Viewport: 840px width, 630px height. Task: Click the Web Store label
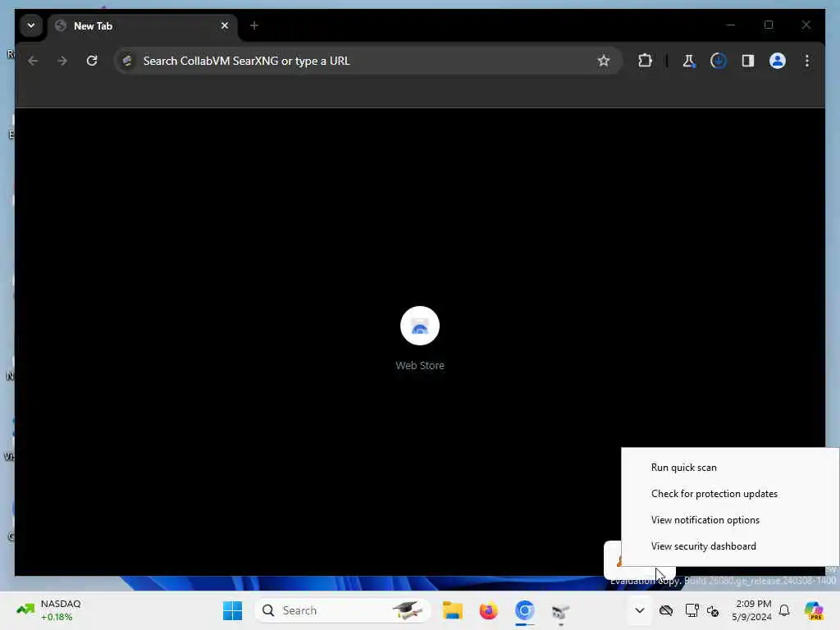(x=420, y=365)
